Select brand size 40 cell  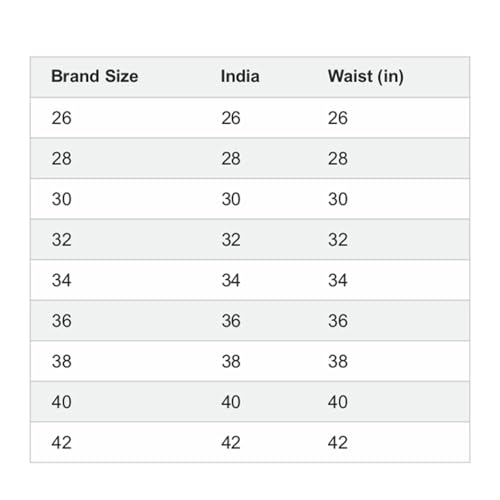click(61, 402)
